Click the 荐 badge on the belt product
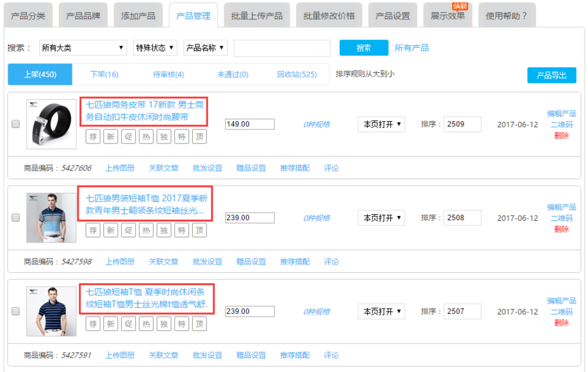 (x=93, y=137)
